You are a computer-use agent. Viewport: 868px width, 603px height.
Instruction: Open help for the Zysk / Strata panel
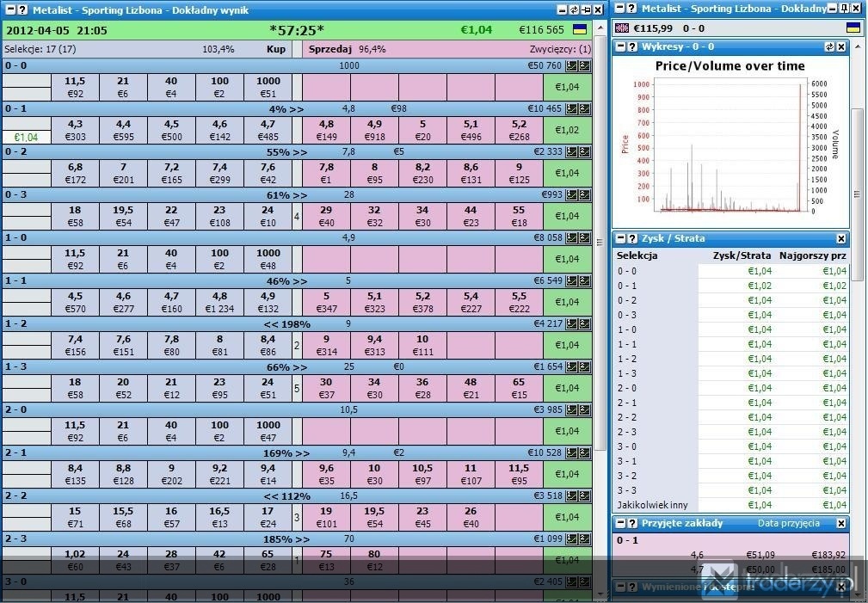pyautogui.click(x=632, y=238)
